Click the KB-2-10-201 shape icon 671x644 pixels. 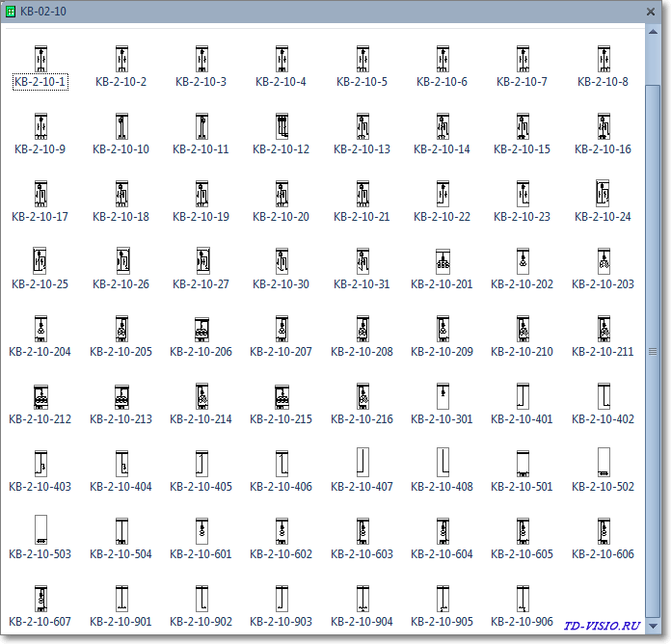[443, 261]
